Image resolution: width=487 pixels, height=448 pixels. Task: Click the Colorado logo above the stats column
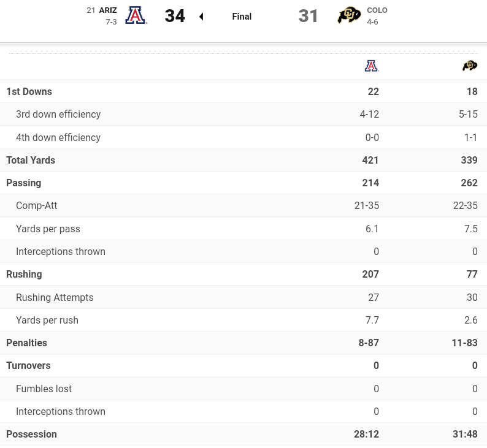click(470, 66)
